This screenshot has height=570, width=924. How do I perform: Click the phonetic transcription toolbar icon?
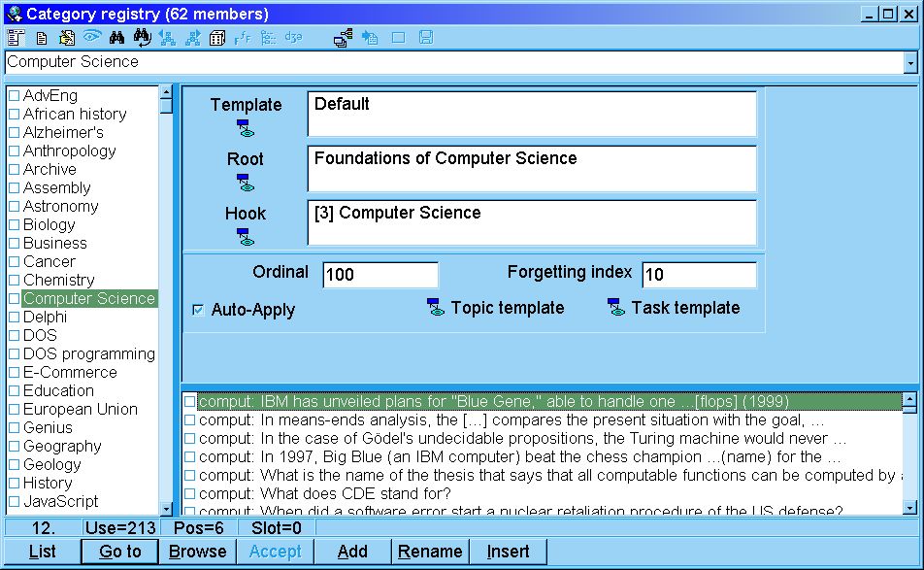pos(293,38)
